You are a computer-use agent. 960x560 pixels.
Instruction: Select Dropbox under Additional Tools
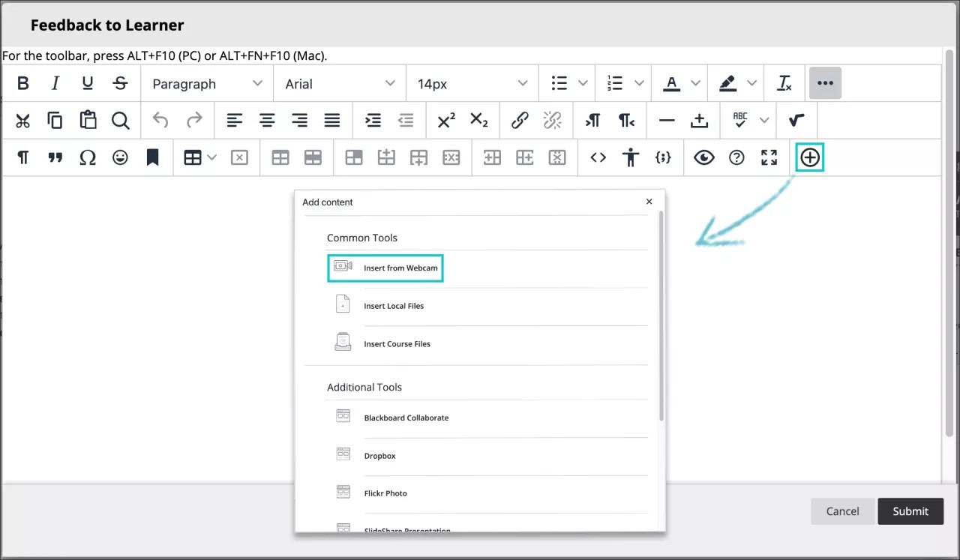[x=379, y=455]
